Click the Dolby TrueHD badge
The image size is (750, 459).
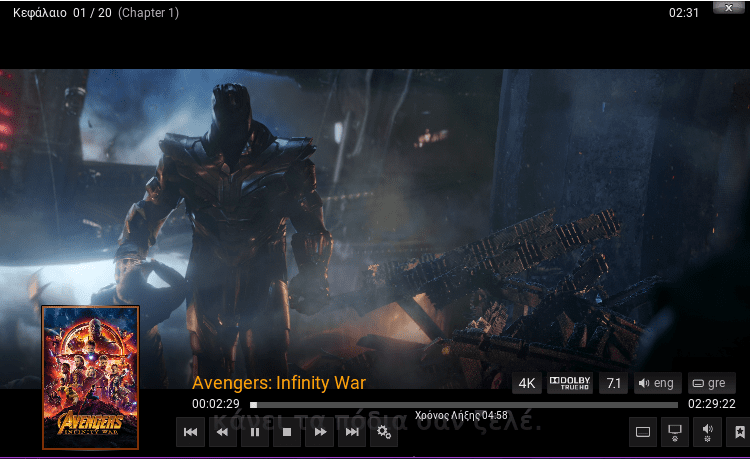(570, 383)
